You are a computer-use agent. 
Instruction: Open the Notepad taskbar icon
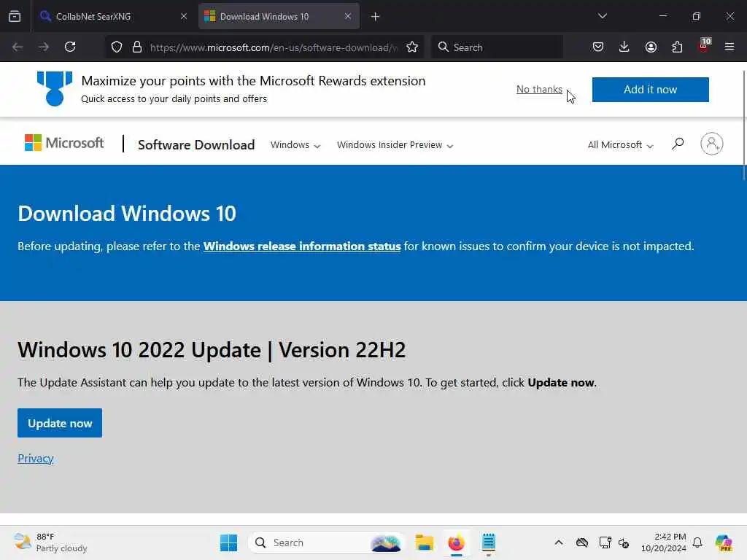point(489,542)
